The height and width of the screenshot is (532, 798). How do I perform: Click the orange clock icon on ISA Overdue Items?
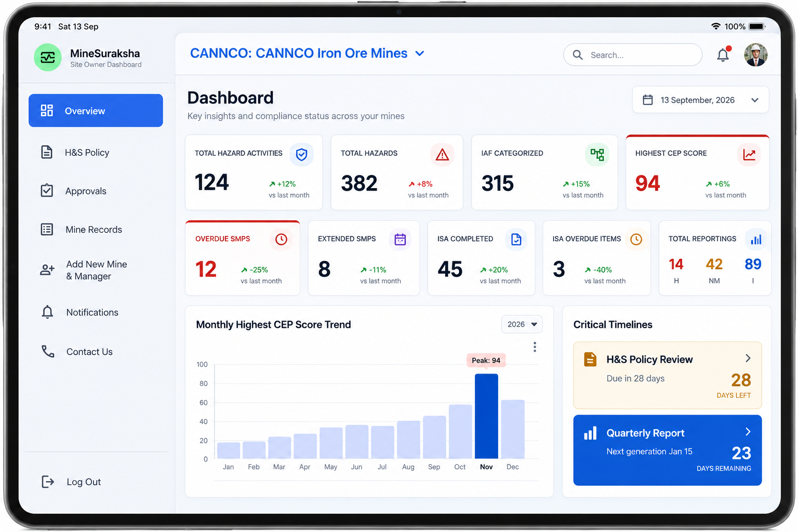[x=636, y=239]
